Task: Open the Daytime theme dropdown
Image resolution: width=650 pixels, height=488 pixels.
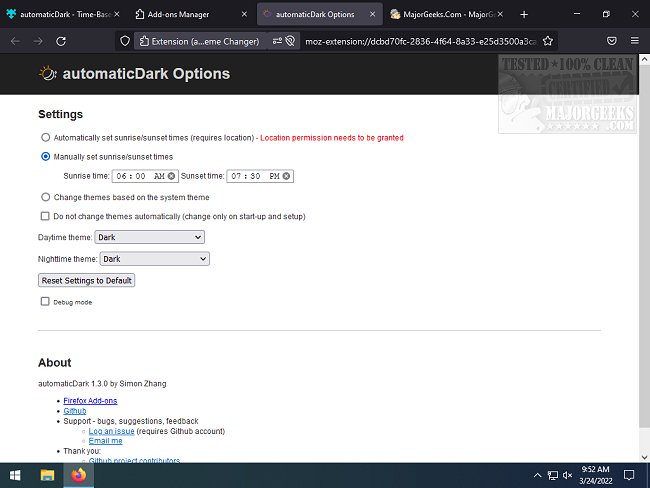Action: click(x=149, y=237)
